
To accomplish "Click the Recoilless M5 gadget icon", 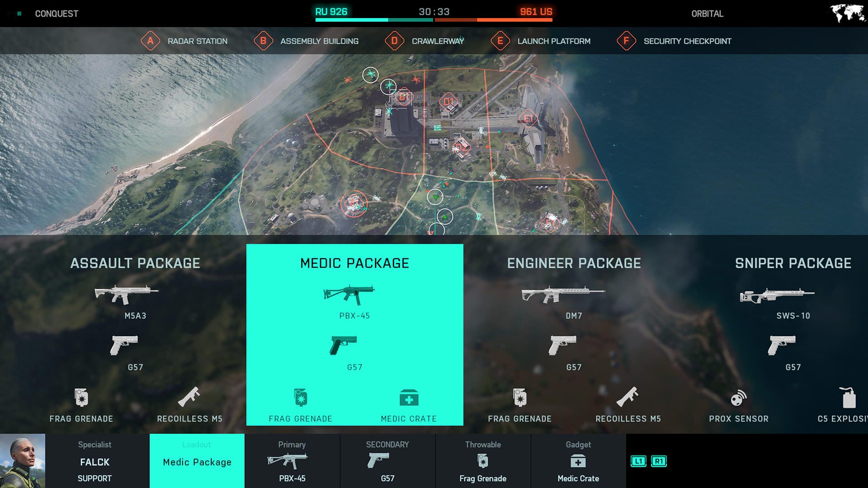I will [x=189, y=396].
